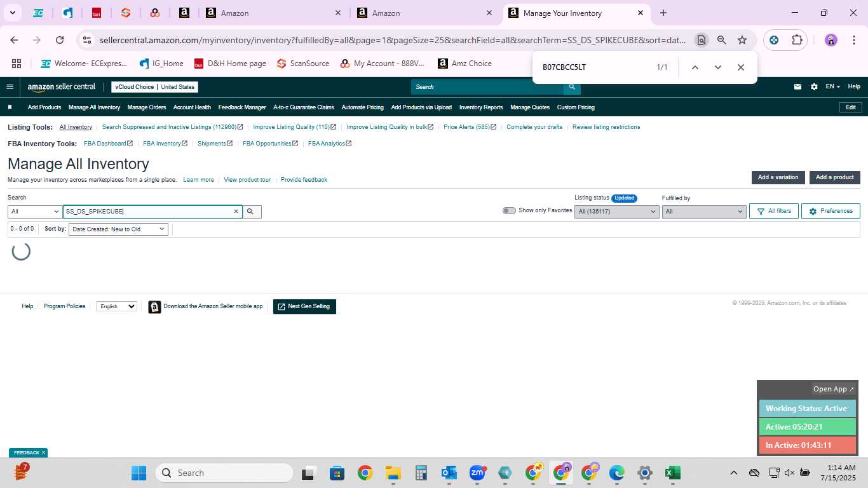
Task: Click the browser address bar URL
Action: coord(393,40)
